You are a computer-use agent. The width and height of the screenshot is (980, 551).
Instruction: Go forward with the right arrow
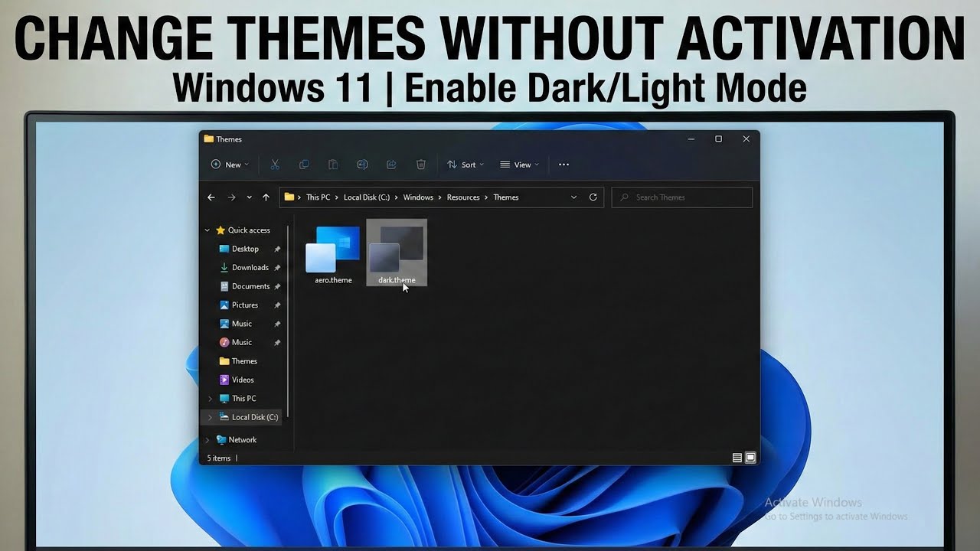pos(231,197)
